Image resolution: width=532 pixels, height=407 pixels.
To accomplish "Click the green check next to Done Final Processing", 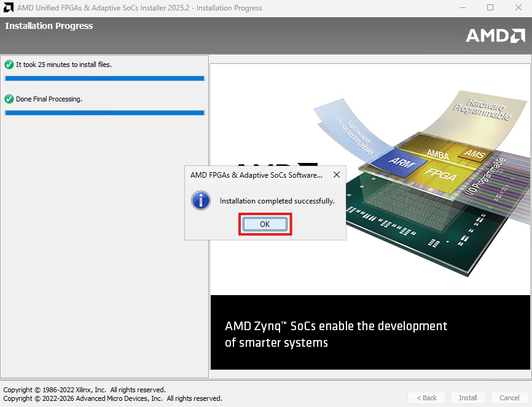I will click(x=9, y=99).
